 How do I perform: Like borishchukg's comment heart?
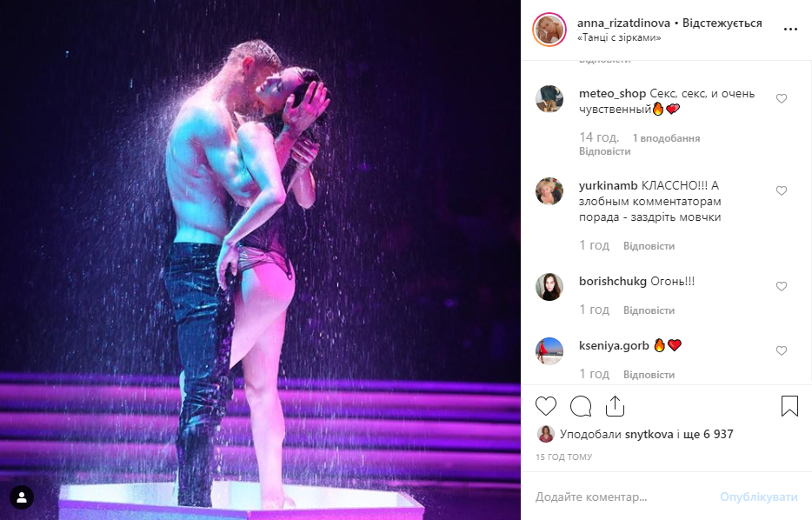tap(782, 286)
